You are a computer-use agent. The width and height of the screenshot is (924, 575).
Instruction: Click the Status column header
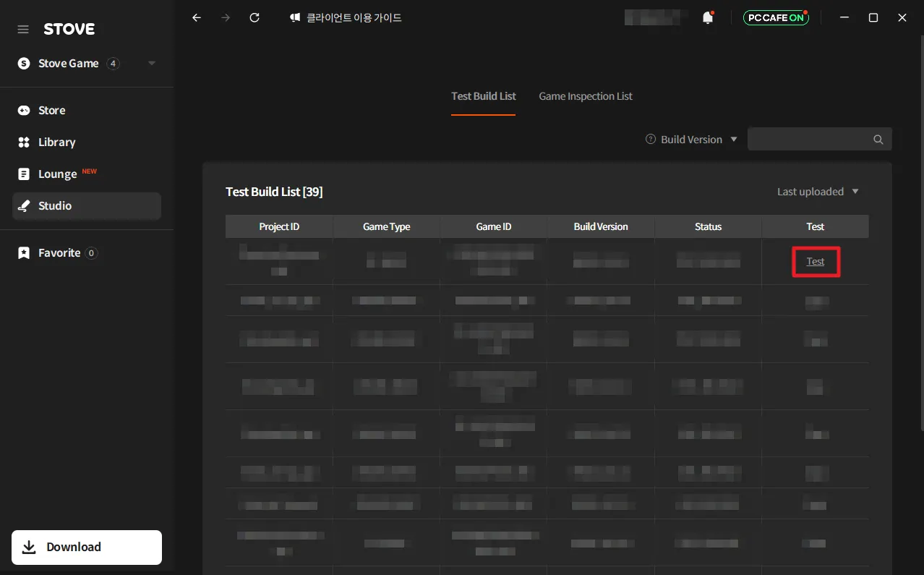pos(708,226)
